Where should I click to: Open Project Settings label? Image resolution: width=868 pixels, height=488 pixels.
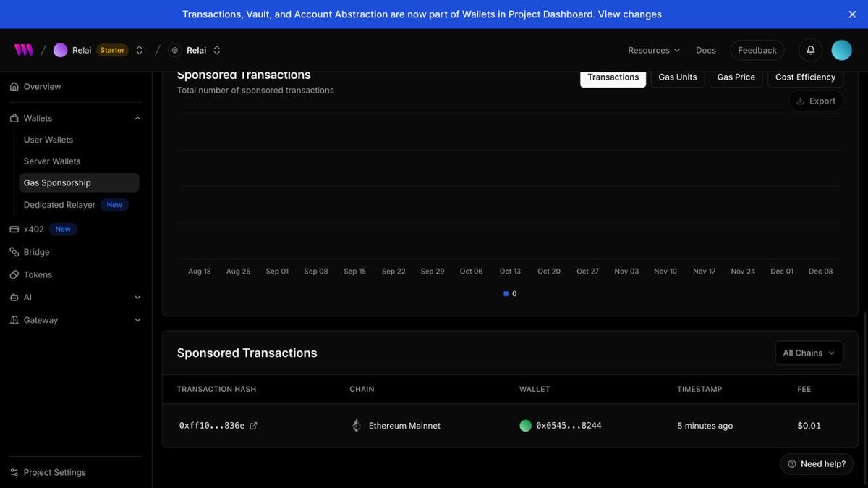click(x=55, y=472)
